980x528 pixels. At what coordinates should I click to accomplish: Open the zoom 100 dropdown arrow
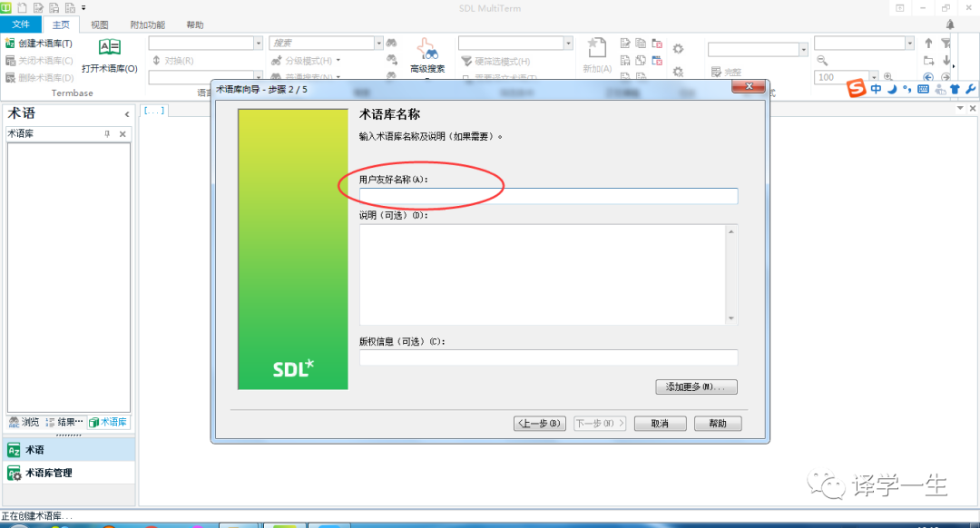pyautogui.click(x=874, y=77)
